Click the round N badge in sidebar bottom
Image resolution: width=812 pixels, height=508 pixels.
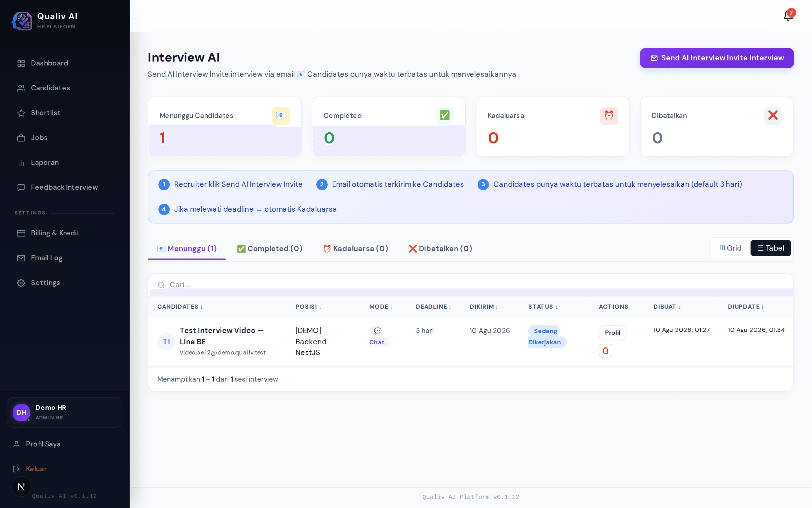pyautogui.click(x=21, y=487)
